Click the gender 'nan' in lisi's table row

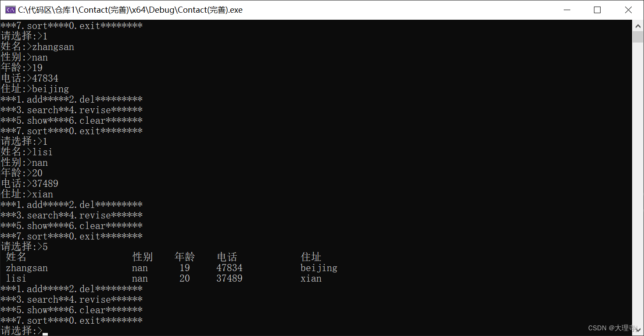pos(140,279)
